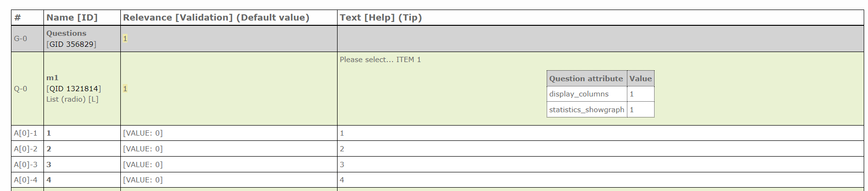The height and width of the screenshot is (191, 868).
Task: Click the m1 question name
Action: pos(53,78)
